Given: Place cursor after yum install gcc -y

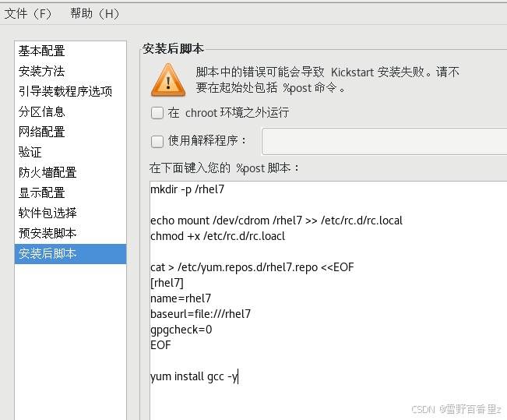Looking at the screenshot, I should tap(238, 376).
